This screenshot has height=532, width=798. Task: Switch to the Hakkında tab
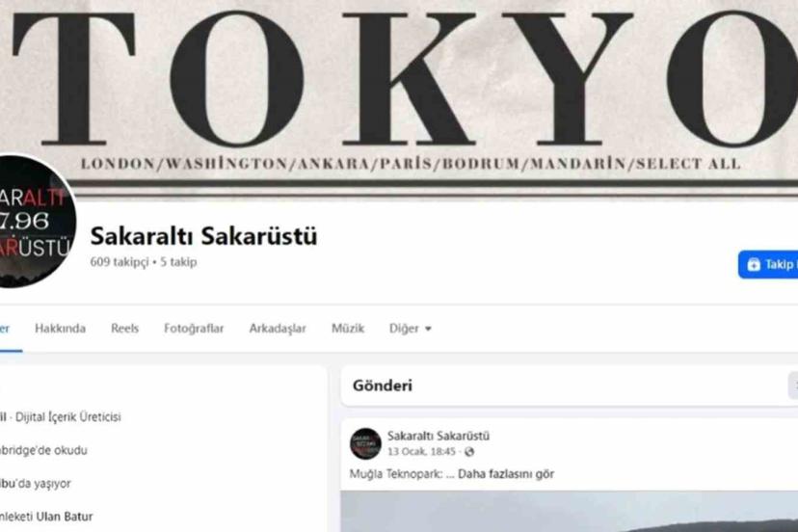click(60, 329)
